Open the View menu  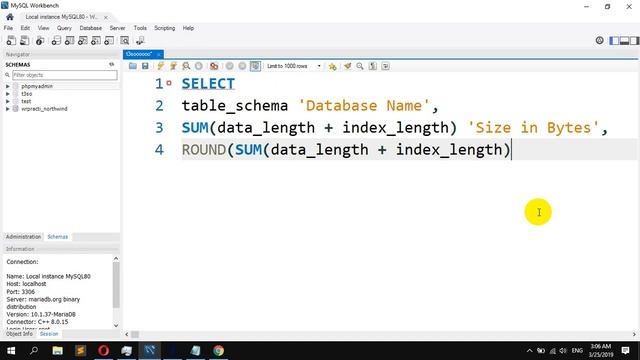tap(43, 28)
